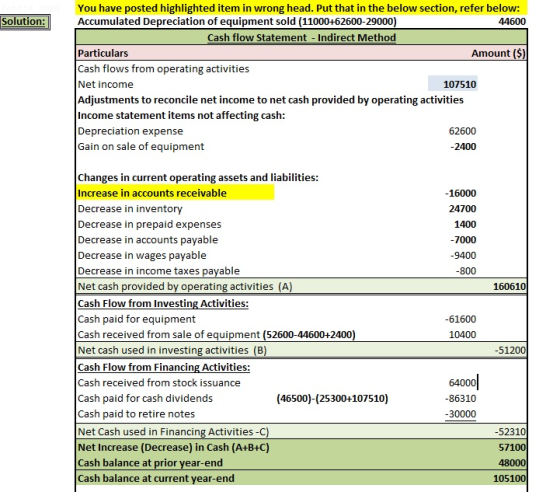Select Cash received from stock issuance label

click(x=159, y=383)
